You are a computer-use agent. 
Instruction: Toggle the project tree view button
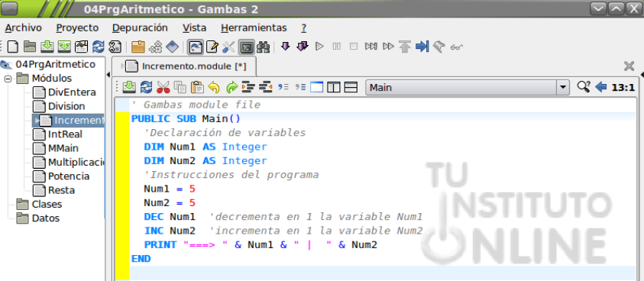coord(195,47)
